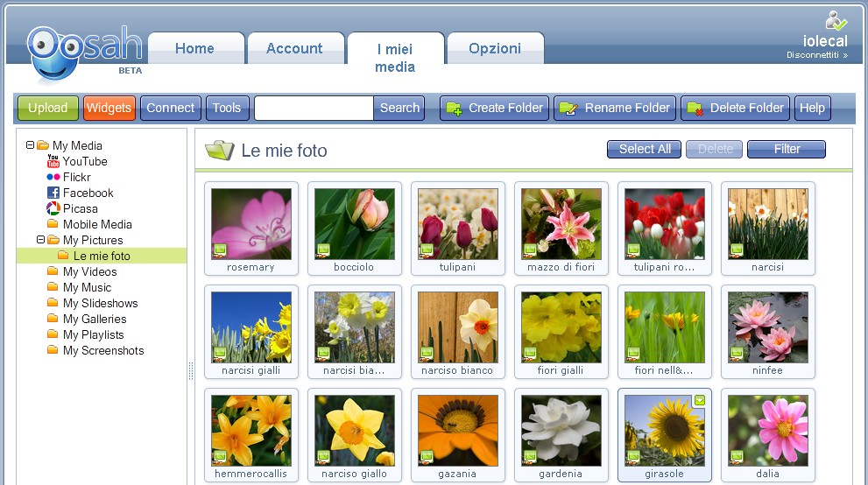Click the image badge on bocciolo thumbnail

pyautogui.click(x=323, y=250)
